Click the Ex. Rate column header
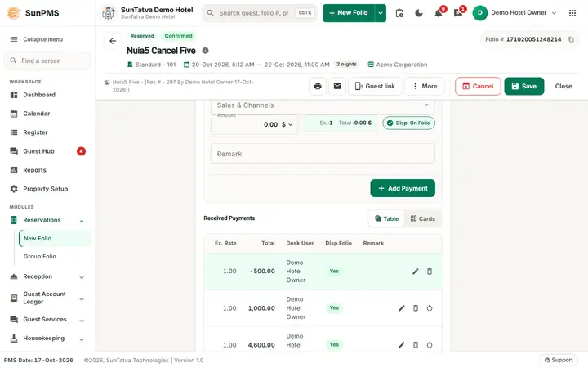 coord(225,244)
